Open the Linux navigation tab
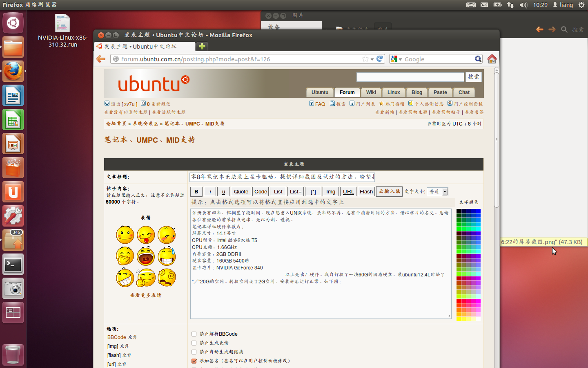The width and height of the screenshot is (588, 368). click(x=394, y=92)
